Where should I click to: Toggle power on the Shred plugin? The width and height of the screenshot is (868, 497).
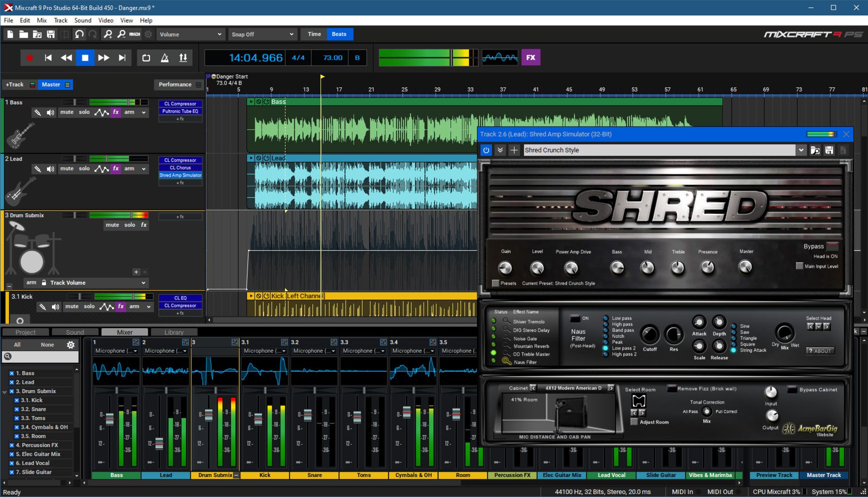[486, 150]
